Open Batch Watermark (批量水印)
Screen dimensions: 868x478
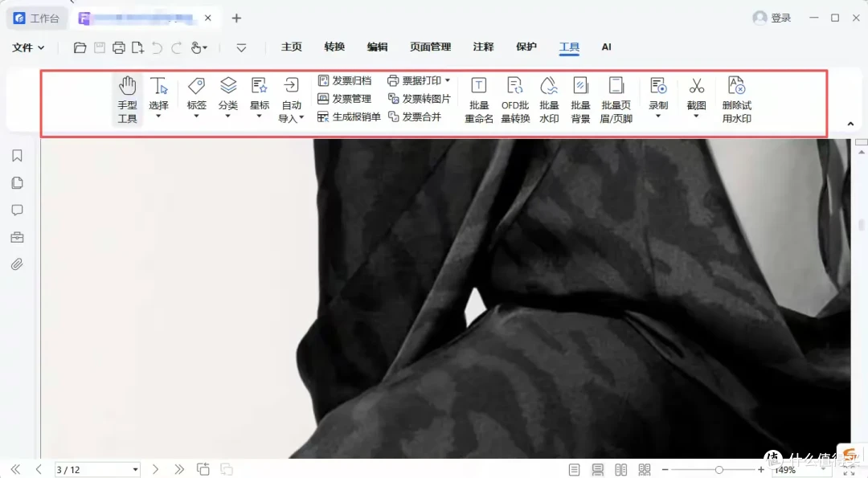[549, 100]
